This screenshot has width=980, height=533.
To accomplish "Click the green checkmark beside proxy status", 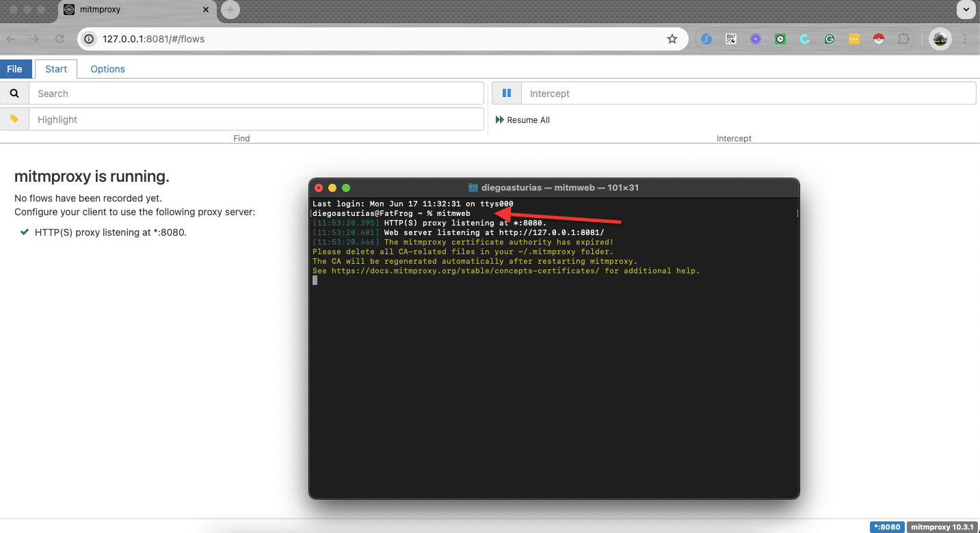I will point(25,232).
